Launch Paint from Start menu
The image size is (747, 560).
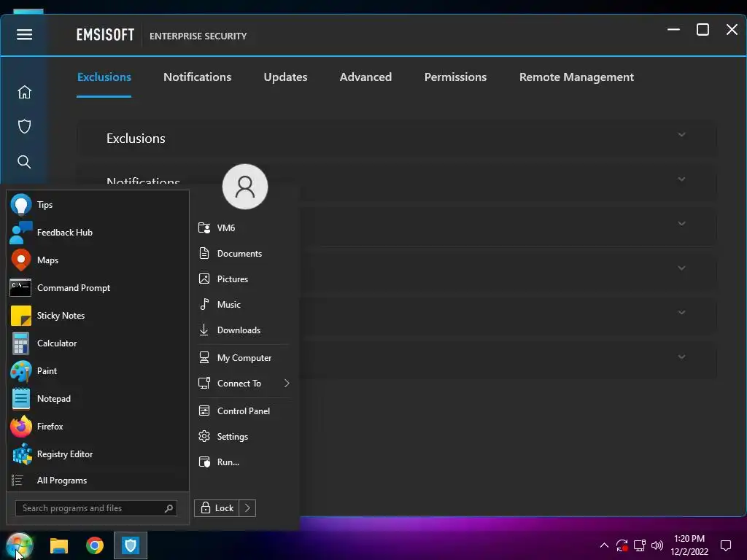98,371
